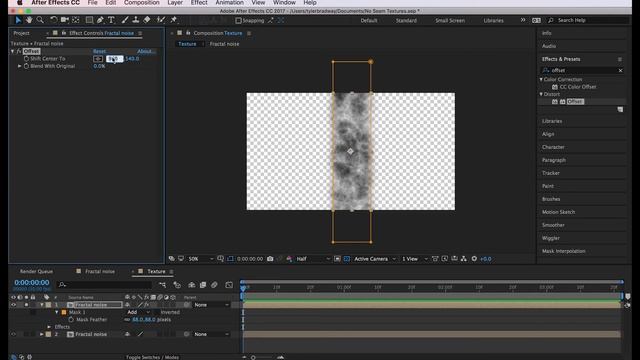Select the Zoom magnifier tool
640x360 pixels.
(40, 20)
